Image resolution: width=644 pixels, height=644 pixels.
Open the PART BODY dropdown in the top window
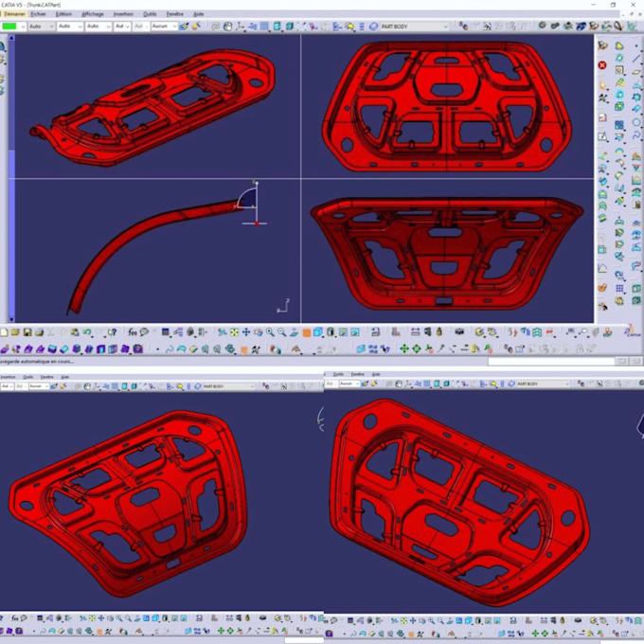pyautogui.click(x=414, y=27)
